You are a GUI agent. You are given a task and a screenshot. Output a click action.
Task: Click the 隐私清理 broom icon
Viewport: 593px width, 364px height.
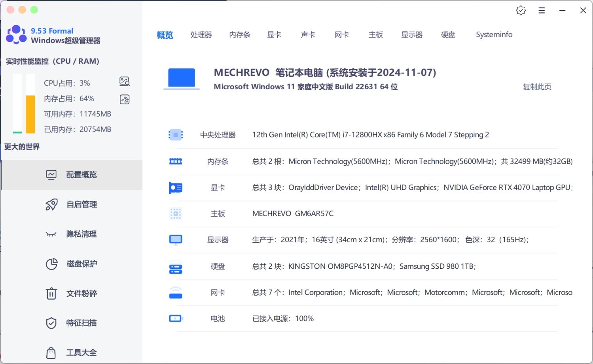coord(51,234)
